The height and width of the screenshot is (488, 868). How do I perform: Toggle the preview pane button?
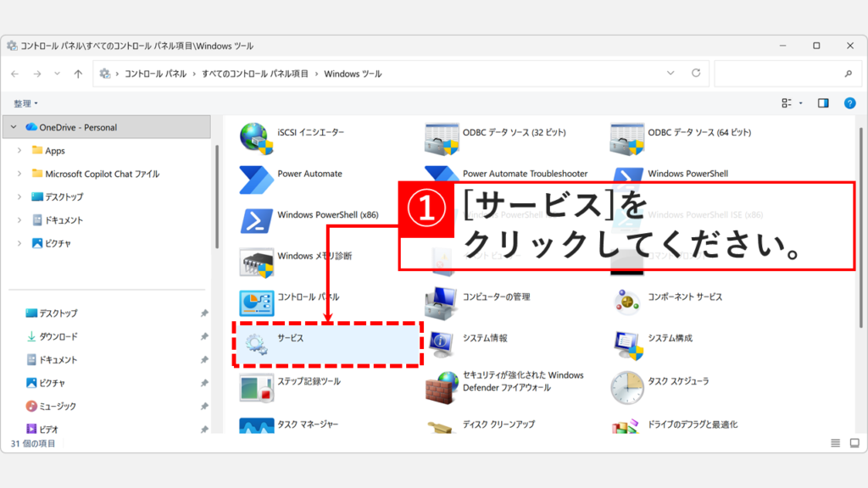point(822,103)
